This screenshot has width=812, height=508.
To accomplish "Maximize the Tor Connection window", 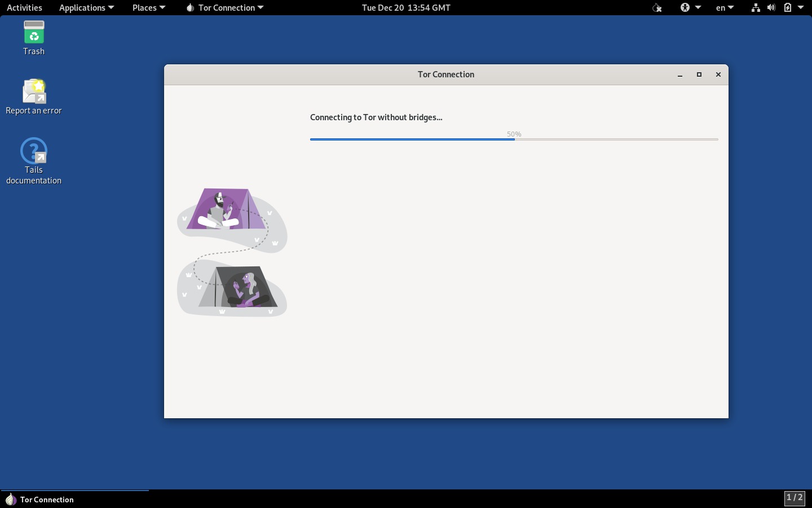I will pyautogui.click(x=699, y=75).
